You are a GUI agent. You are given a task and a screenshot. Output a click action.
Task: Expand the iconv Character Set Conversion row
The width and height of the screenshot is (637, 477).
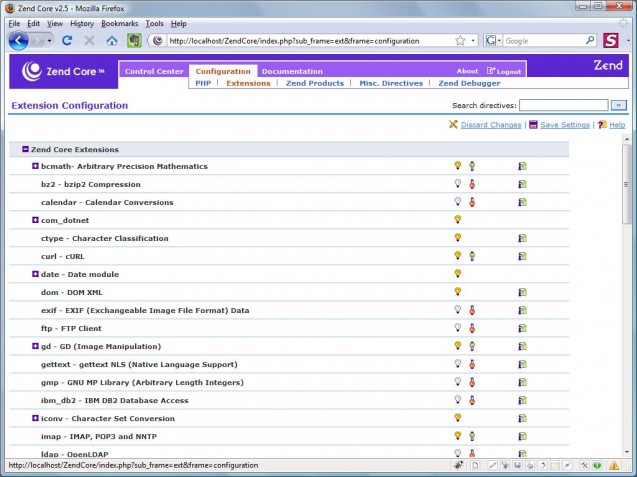35,418
